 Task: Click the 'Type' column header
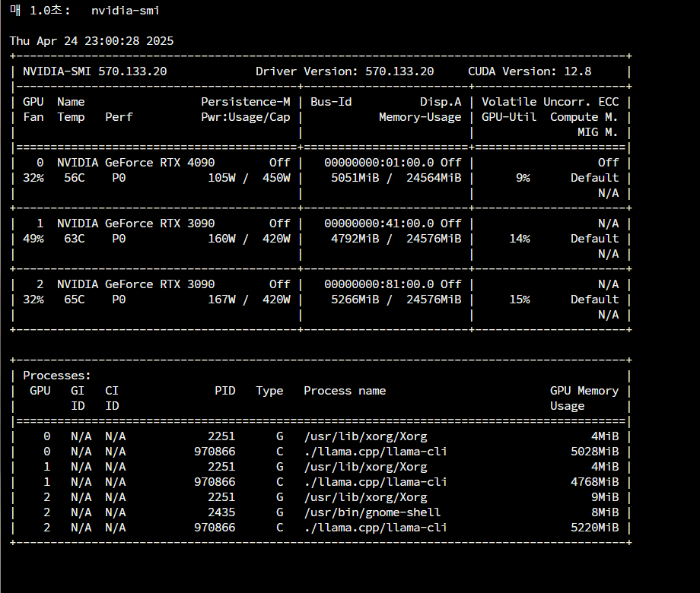[x=269, y=391]
